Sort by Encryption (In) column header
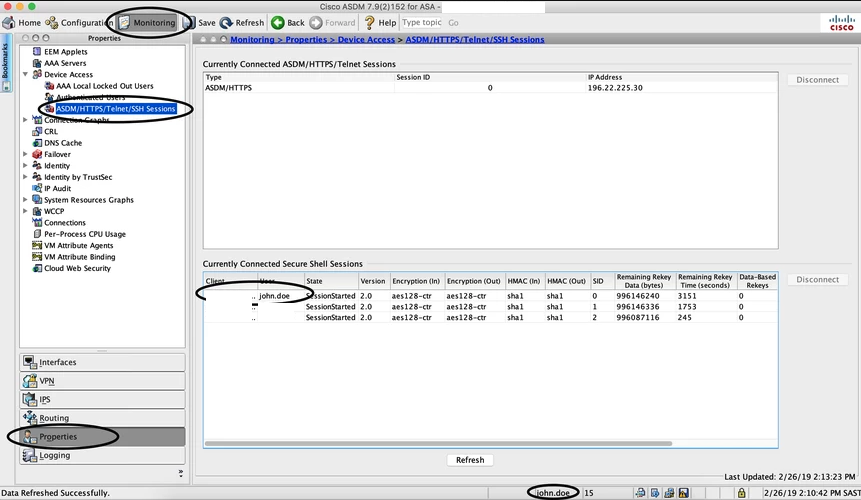 pos(416,281)
